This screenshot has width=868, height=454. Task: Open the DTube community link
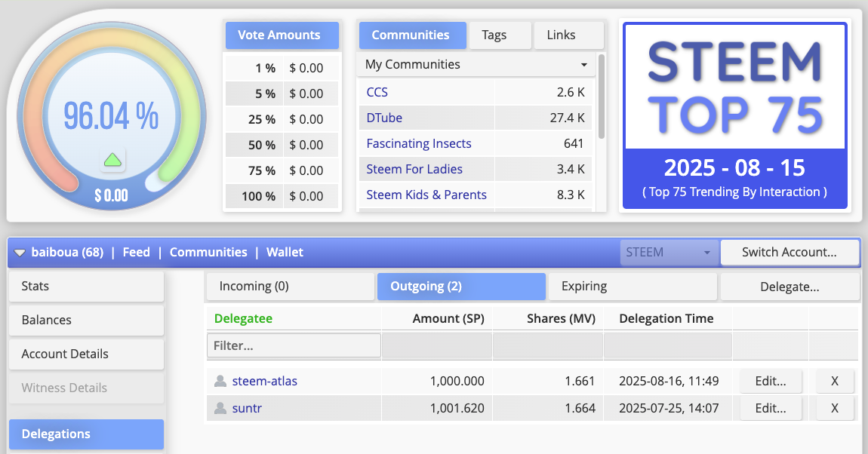384,118
